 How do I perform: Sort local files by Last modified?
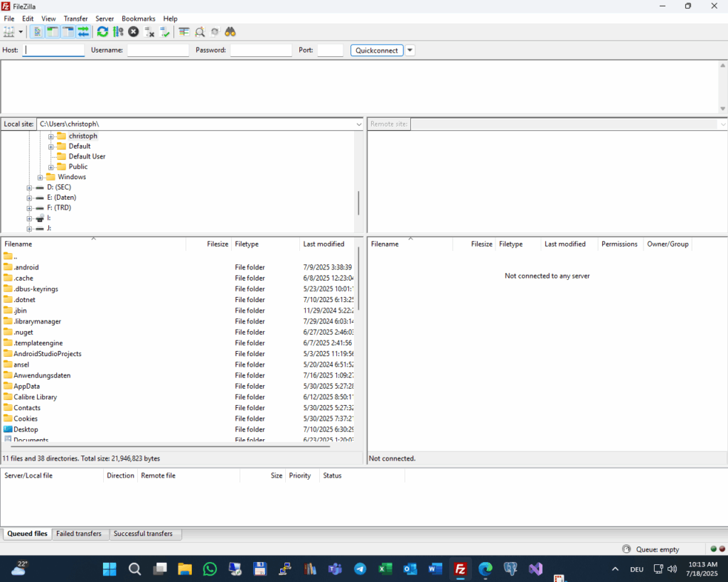[x=327, y=244]
